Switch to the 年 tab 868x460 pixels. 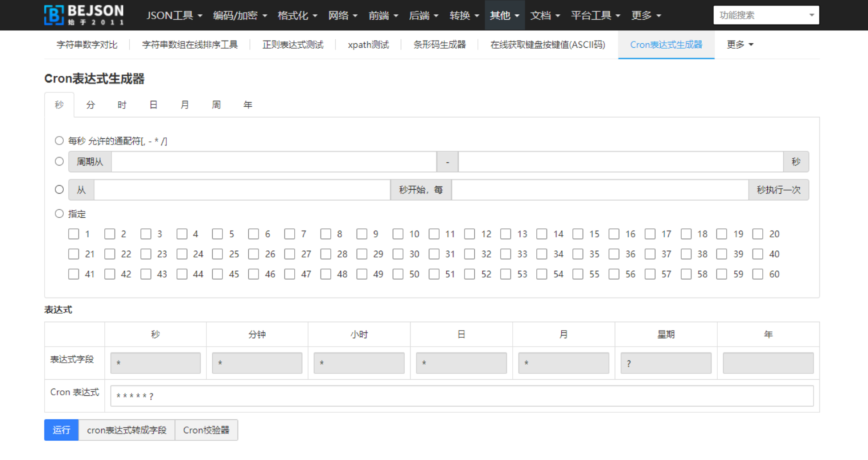248,105
